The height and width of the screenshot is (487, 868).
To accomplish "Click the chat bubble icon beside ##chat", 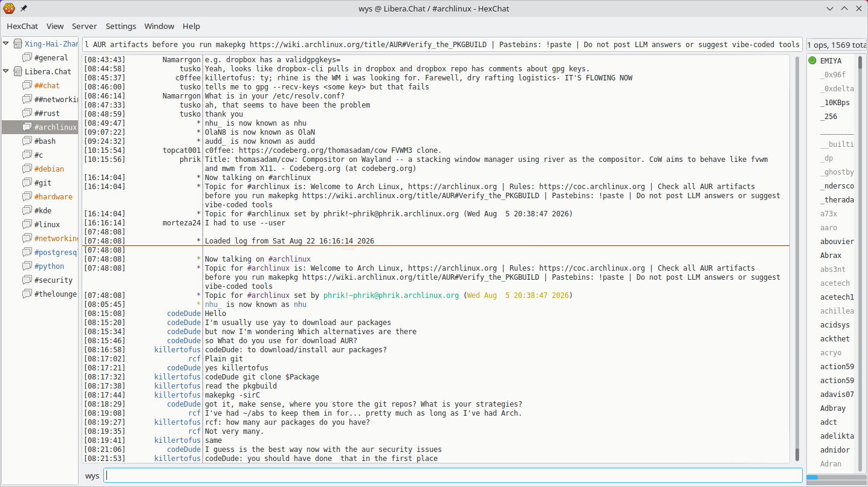I will click(27, 85).
